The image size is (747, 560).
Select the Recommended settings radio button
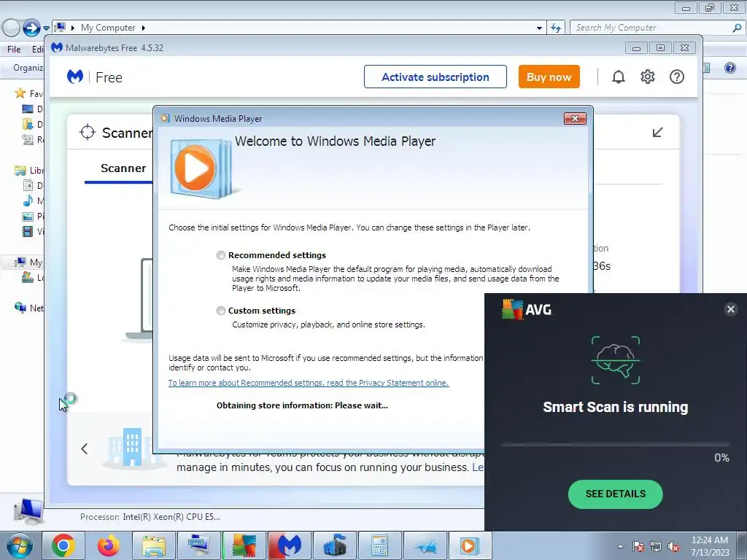tap(220, 255)
